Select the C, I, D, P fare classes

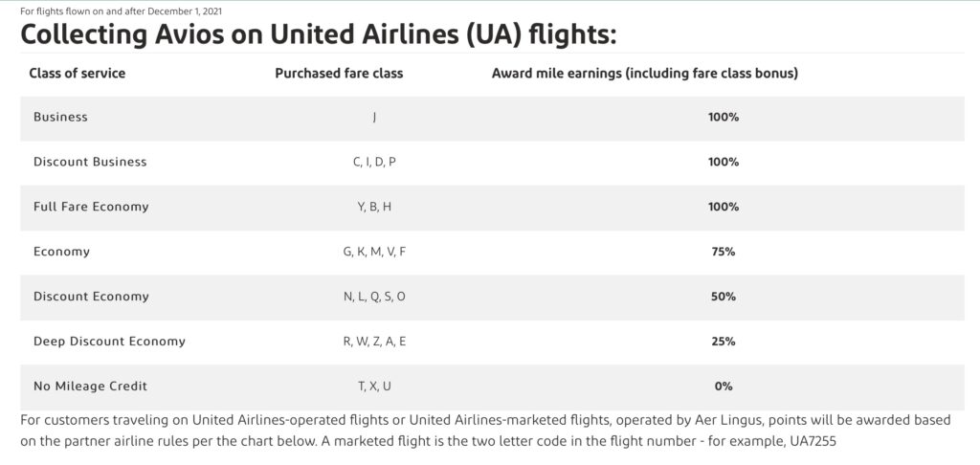tap(374, 162)
